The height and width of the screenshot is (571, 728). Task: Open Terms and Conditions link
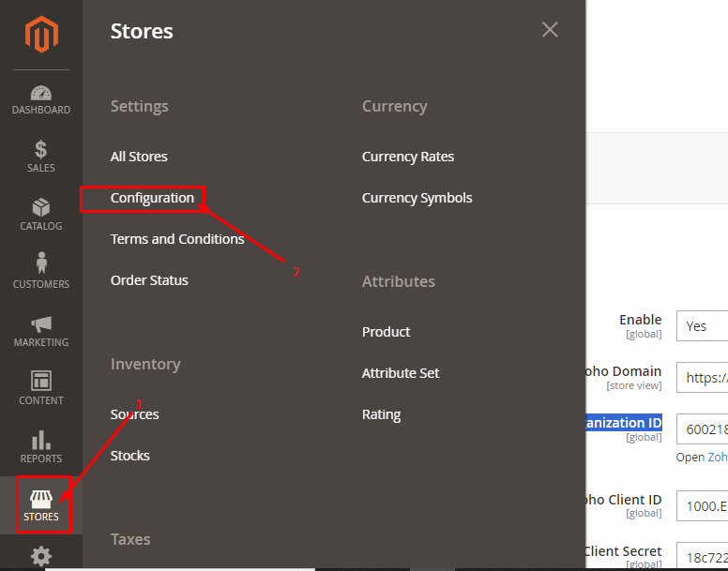(x=177, y=239)
